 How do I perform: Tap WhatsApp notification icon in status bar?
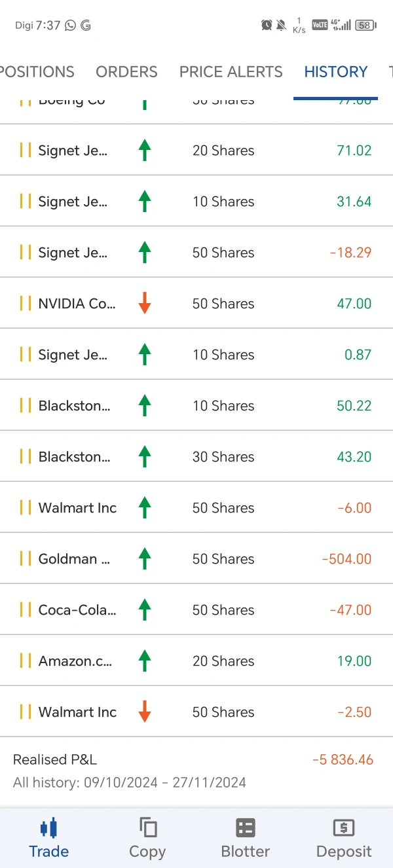[70, 26]
